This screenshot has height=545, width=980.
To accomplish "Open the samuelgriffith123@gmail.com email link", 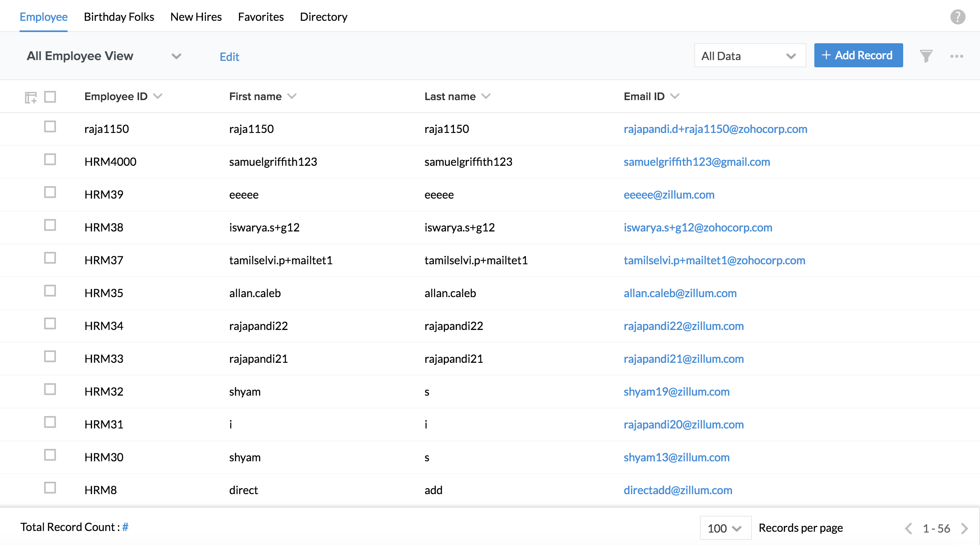I will point(696,162).
